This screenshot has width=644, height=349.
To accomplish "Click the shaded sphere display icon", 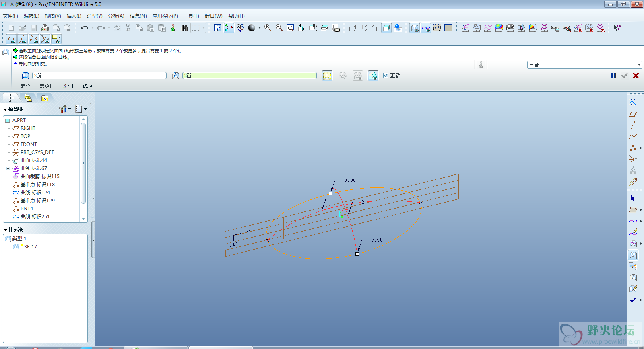I will pyautogui.click(x=252, y=28).
